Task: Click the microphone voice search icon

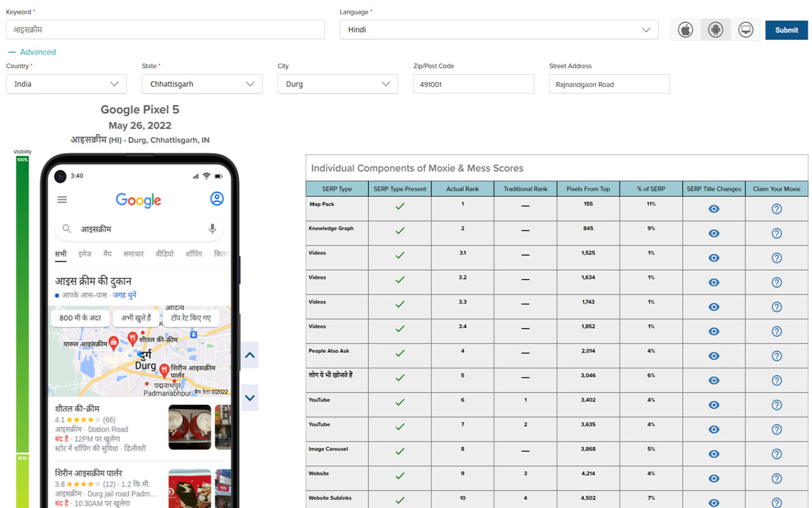Action: (213, 229)
